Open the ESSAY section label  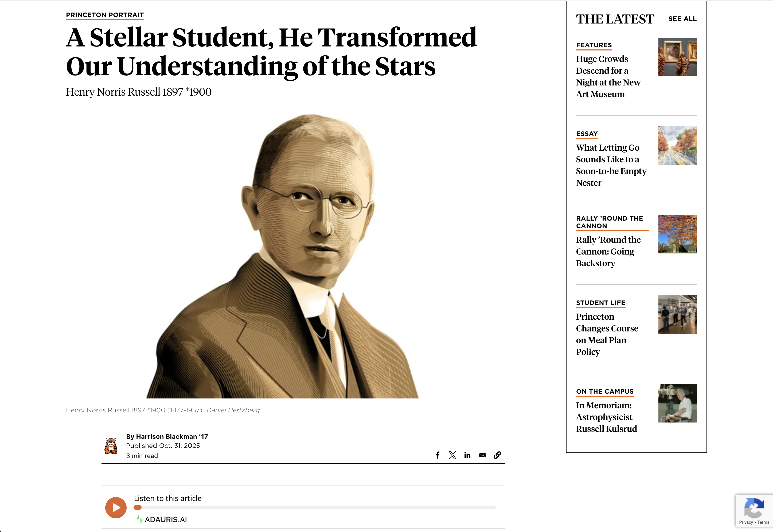(x=586, y=134)
